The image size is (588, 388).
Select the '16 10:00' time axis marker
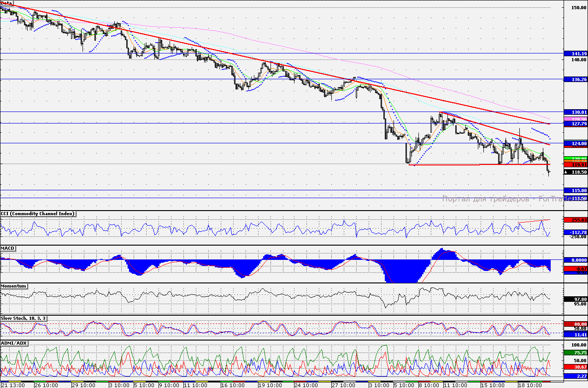(232, 384)
